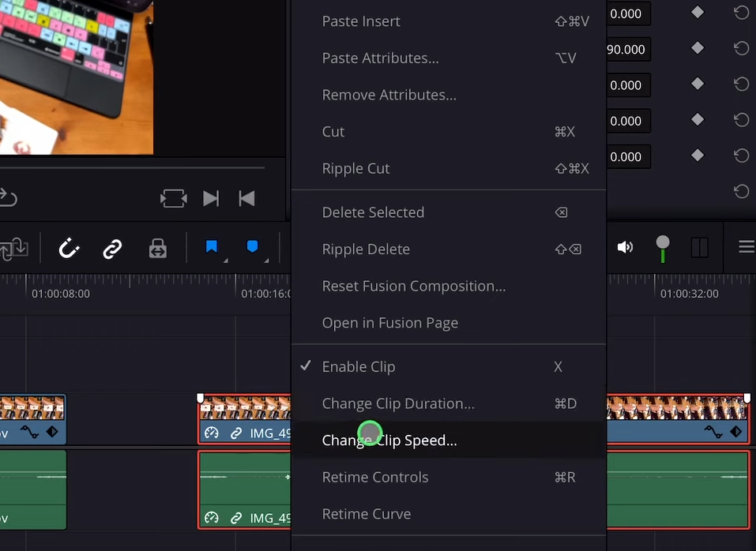756x551 pixels.
Task: Toggle the Enable Clip checkmark item
Action: (449, 366)
